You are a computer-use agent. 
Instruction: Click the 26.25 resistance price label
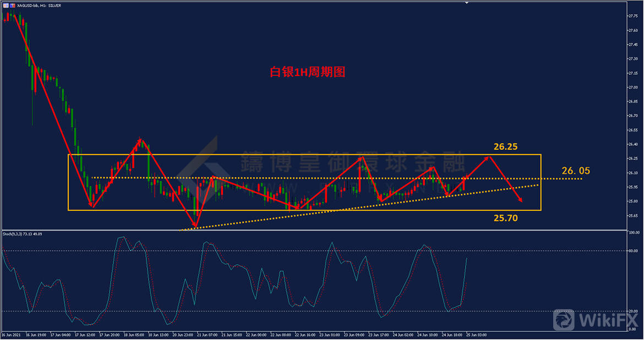coord(505,147)
